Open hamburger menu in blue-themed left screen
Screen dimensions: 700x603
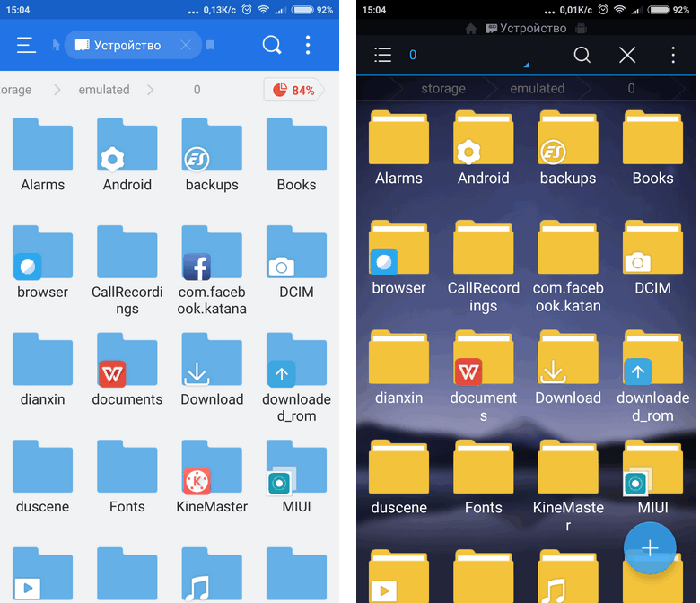(26, 45)
